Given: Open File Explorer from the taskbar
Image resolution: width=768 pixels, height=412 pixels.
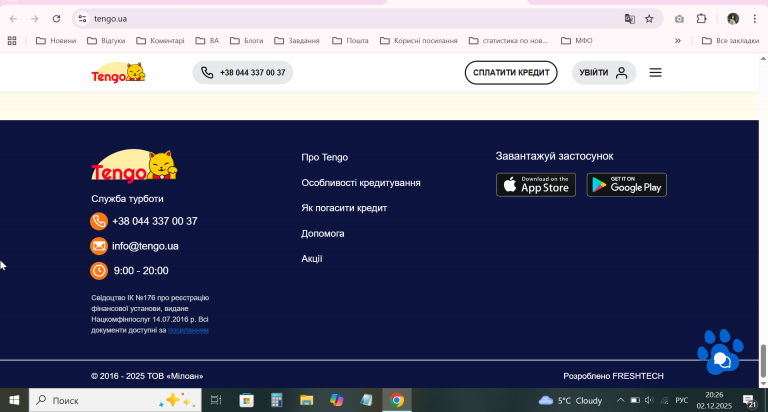Looking at the screenshot, I should point(307,400).
